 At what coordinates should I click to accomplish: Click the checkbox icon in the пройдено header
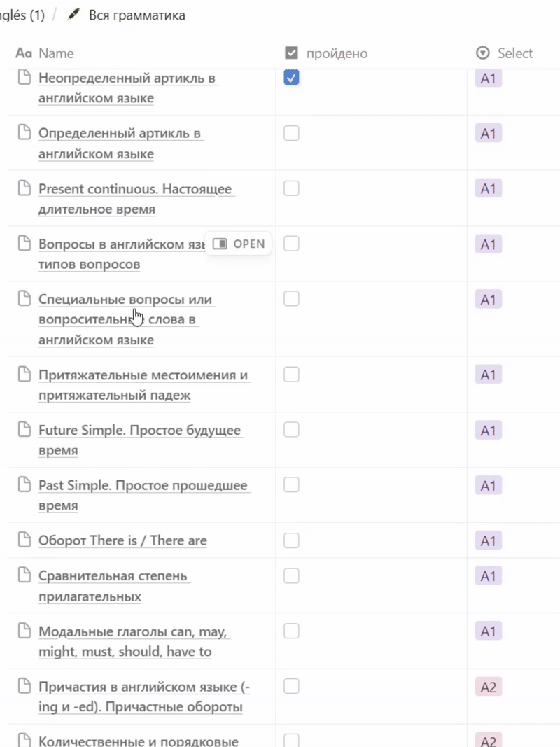[x=290, y=52]
